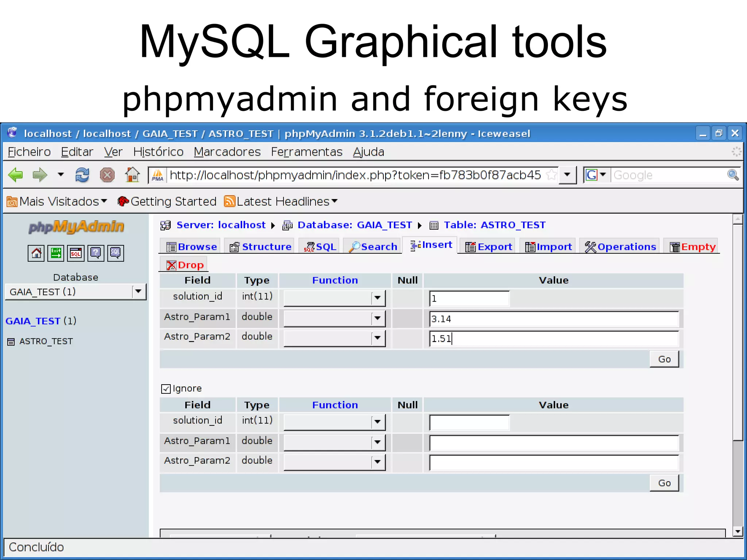Click the phpMyAdmin logo

pos(76,227)
